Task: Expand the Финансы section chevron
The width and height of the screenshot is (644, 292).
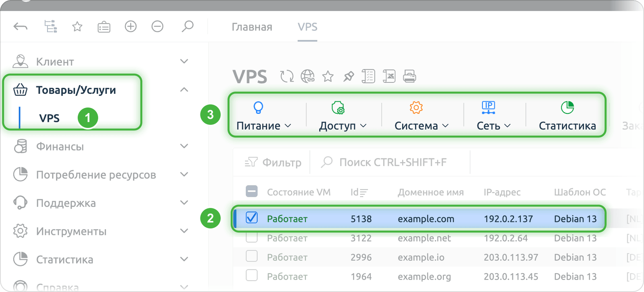Action: [184, 146]
